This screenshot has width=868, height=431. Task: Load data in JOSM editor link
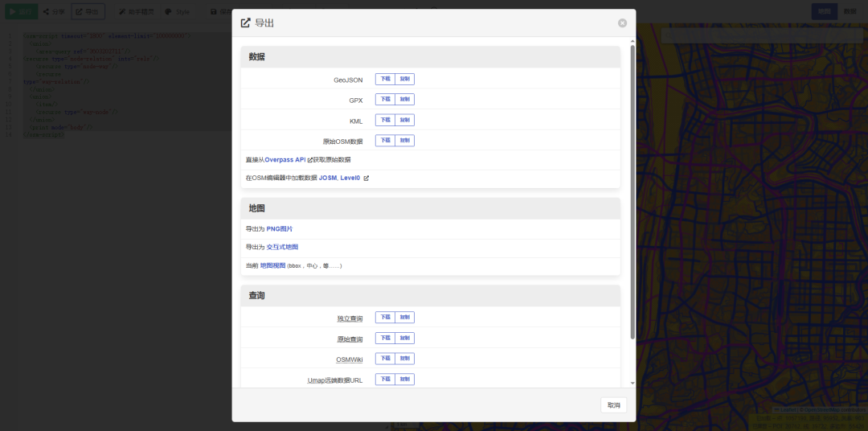tap(328, 178)
